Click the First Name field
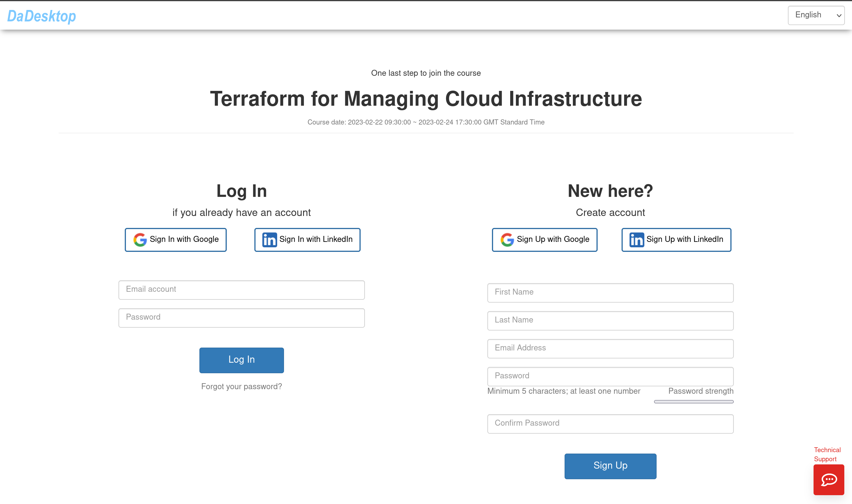 coord(610,293)
